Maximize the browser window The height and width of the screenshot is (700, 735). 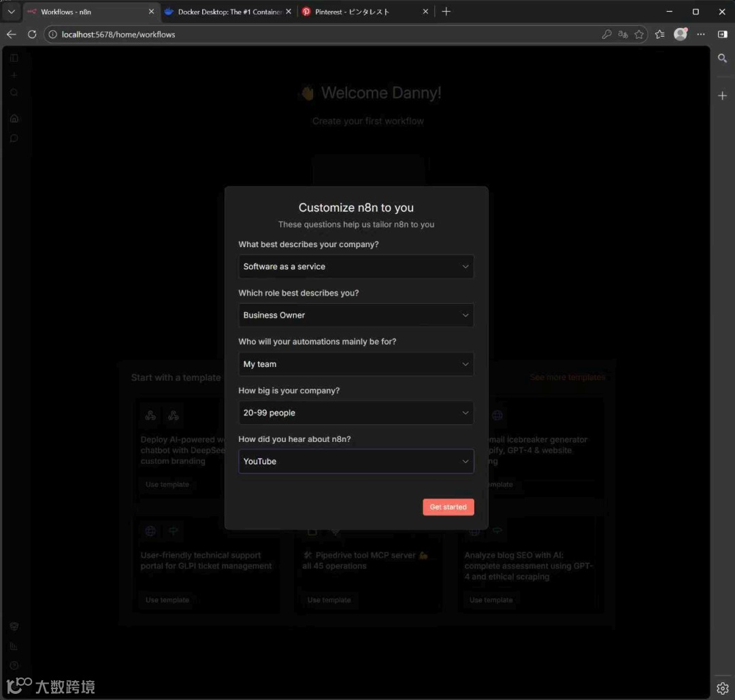[696, 12]
